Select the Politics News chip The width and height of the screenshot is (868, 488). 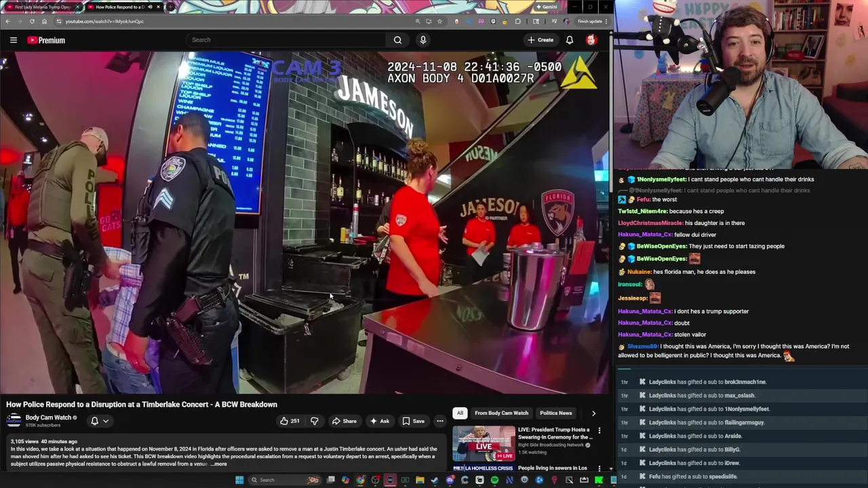click(x=556, y=413)
